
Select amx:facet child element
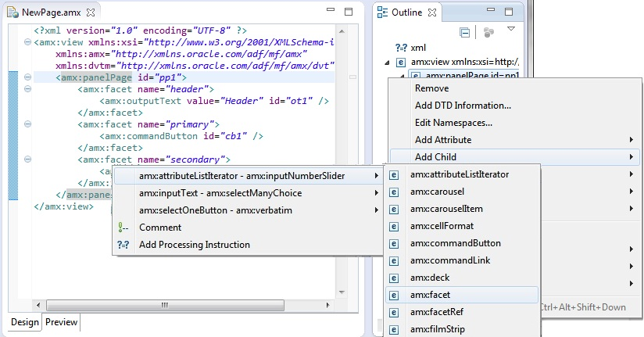point(462,295)
